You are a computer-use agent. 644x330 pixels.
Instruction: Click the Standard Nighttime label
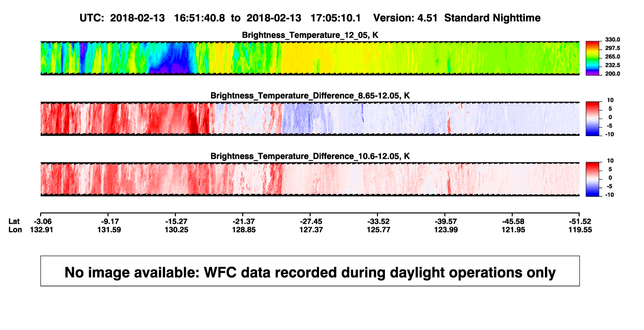click(x=492, y=18)
